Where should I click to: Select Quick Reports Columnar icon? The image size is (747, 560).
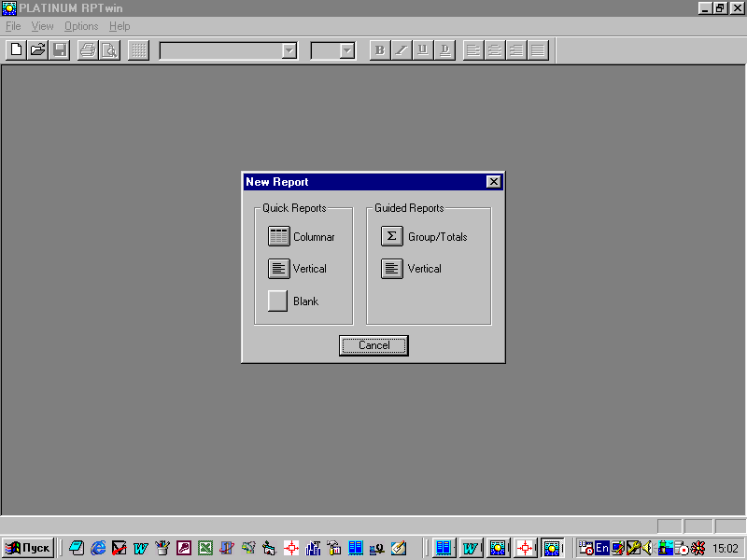pyautogui.click(x=278, y=236)
